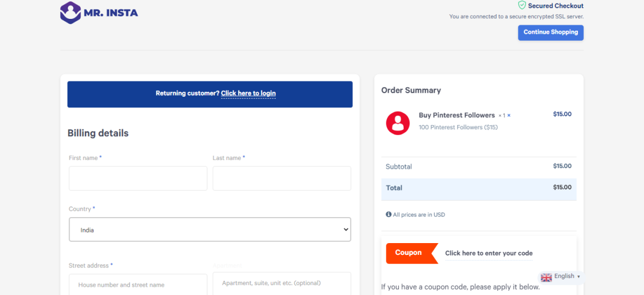
Task: Click the info icon beside USD prices note
Action: click(388, 215)
